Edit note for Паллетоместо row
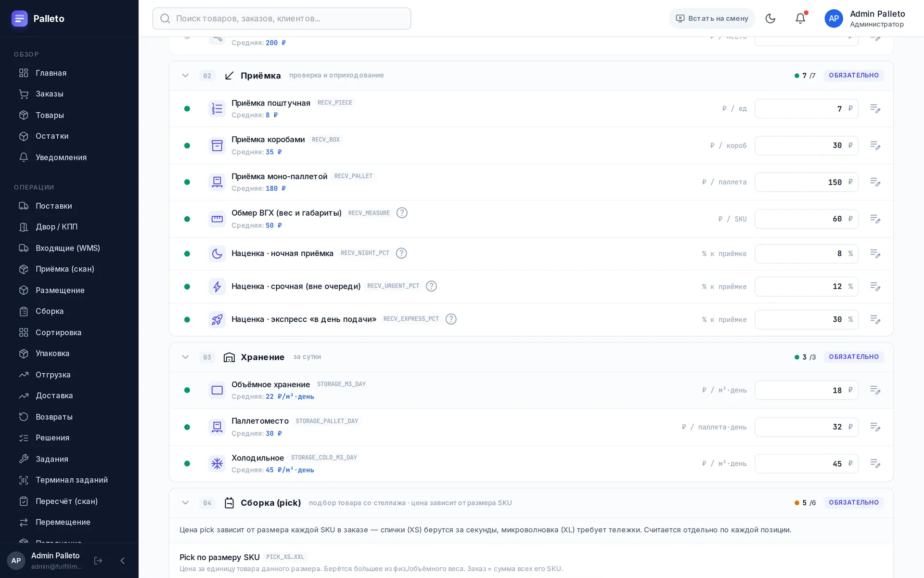924x578 pixels. [x=875, y=427]
